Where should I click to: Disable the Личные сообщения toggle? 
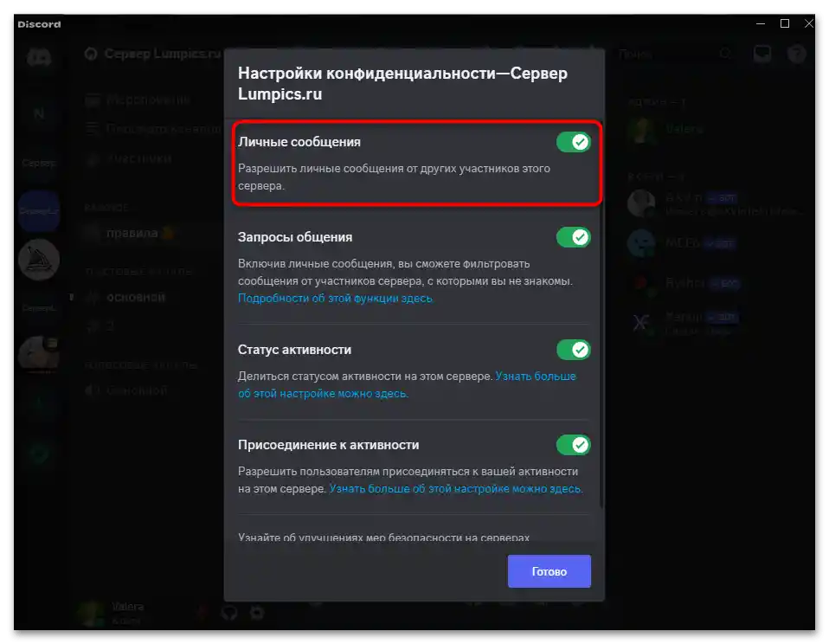[574, 141]
